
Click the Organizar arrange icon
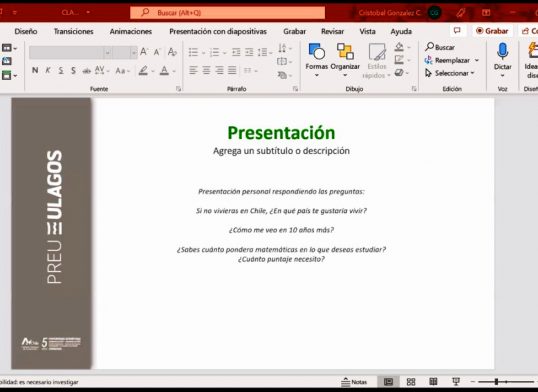click(345, 51)
